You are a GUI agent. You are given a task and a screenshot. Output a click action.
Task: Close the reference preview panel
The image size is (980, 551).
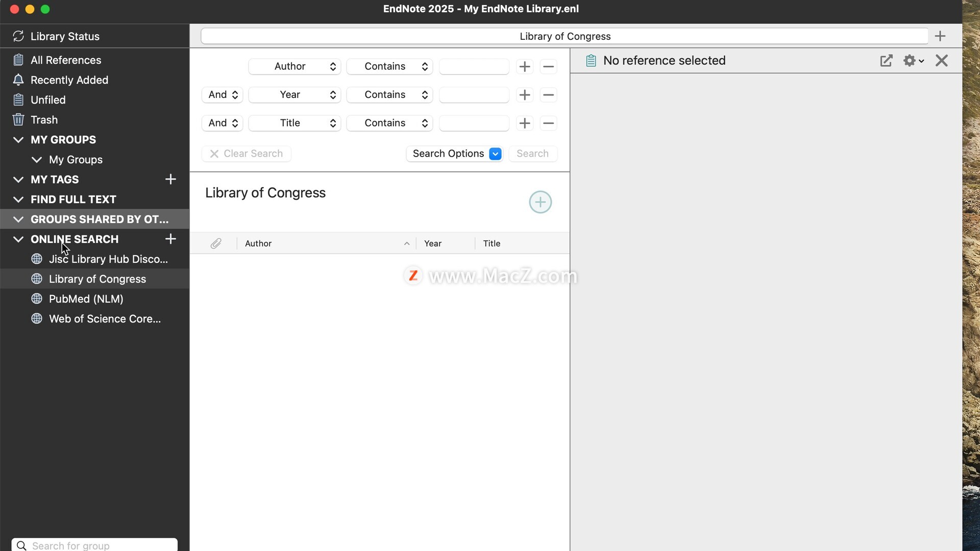click(x=942, y=61)
